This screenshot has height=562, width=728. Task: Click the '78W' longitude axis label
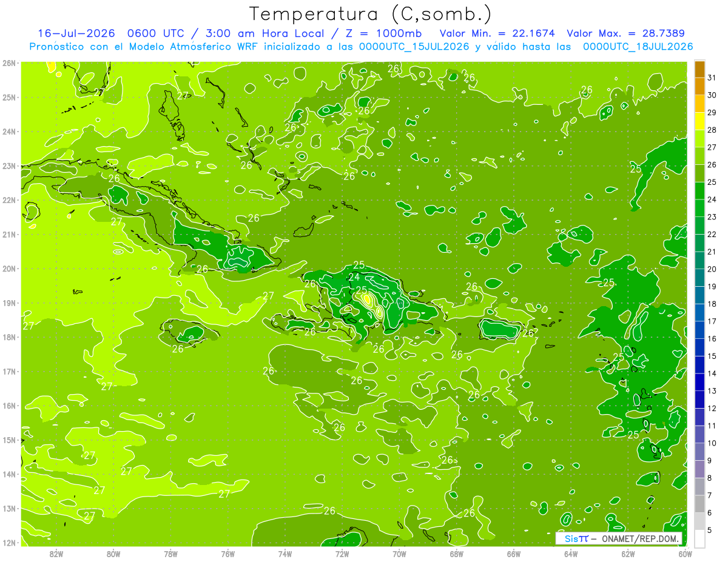[170, 553]
